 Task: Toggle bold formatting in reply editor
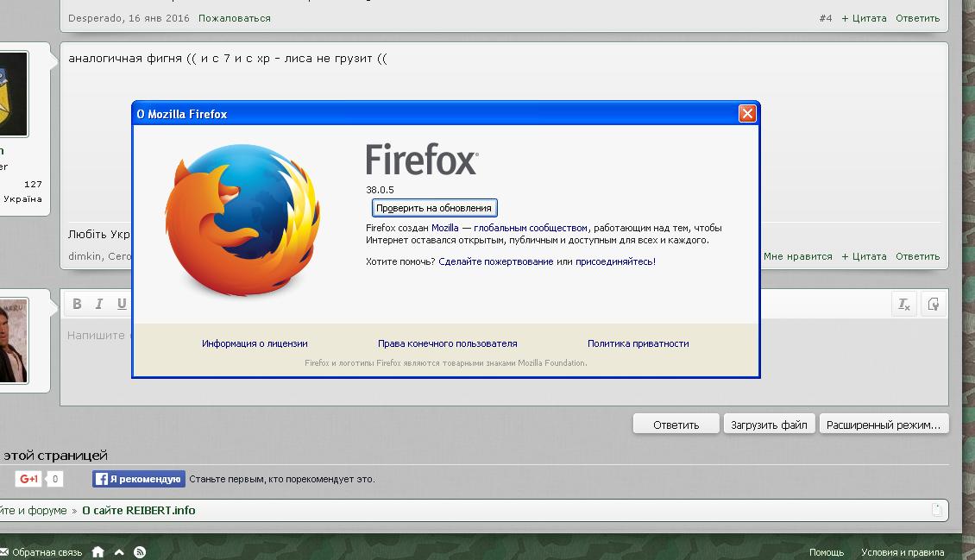[x=77, y=304]
